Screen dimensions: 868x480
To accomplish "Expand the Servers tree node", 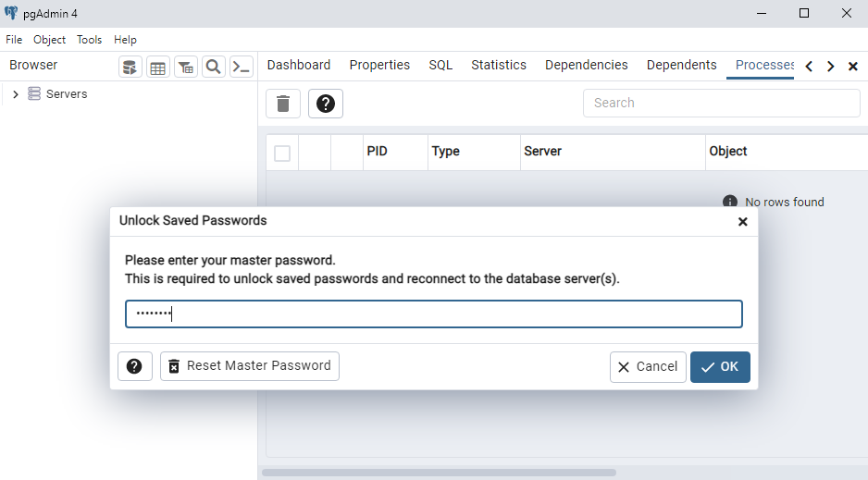I will point(16,94).
